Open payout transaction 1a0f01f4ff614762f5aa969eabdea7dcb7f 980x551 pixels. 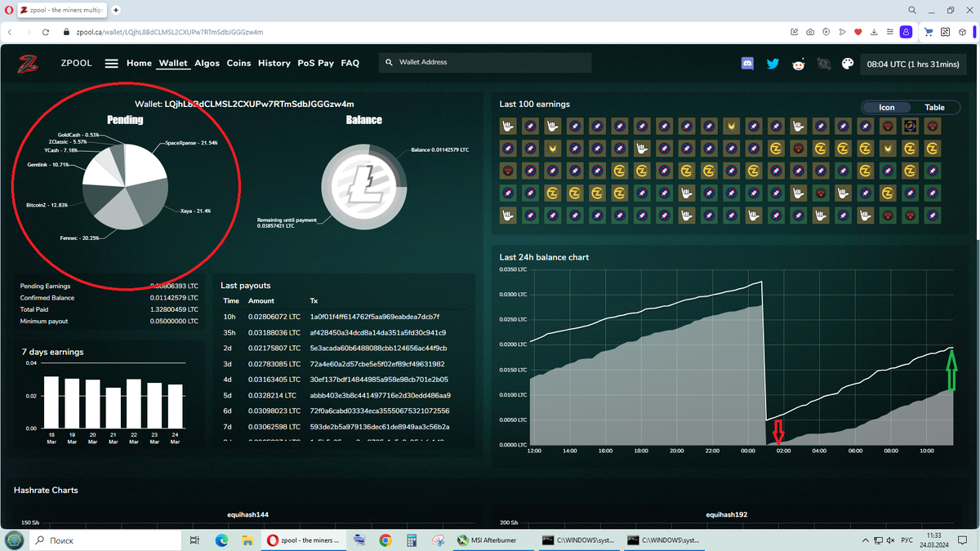coord(375,317)
